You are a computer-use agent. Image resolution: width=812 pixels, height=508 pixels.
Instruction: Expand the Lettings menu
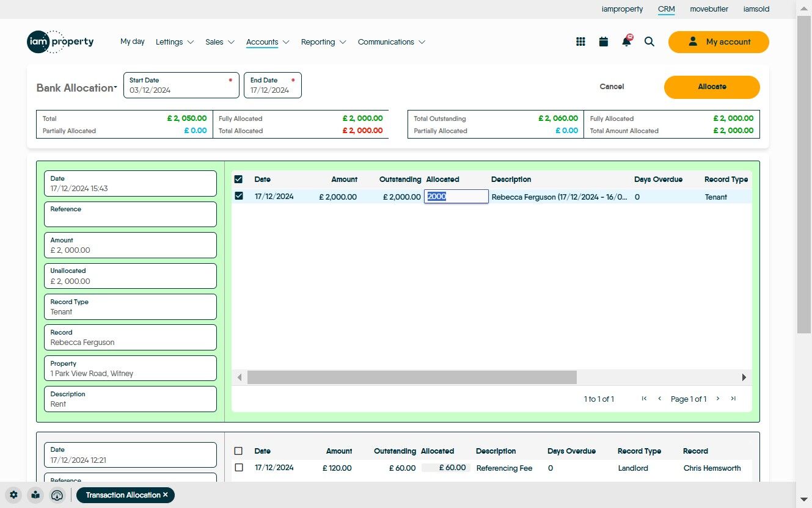tap(174, 42)
